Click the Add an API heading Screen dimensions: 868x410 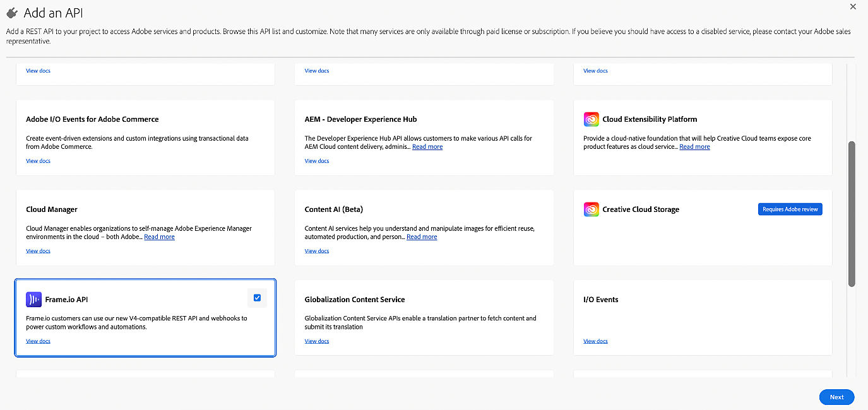(53, 13)
